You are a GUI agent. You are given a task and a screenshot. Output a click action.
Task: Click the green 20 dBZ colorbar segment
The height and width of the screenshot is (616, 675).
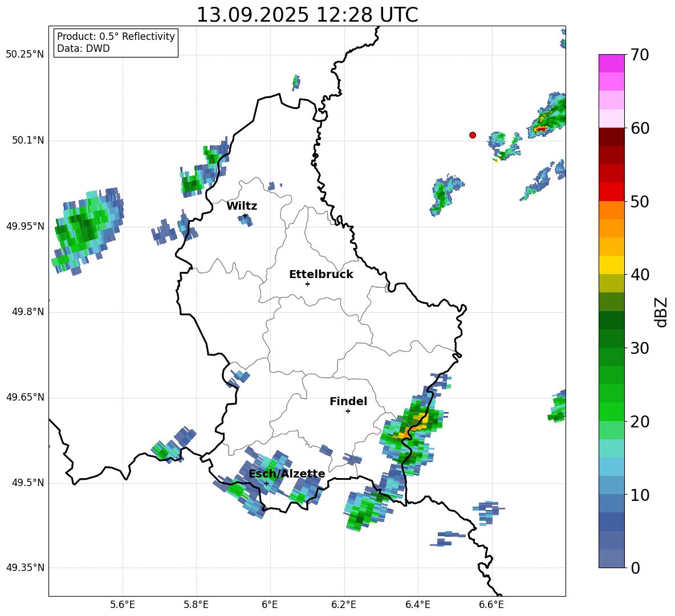tap(611, 411)
